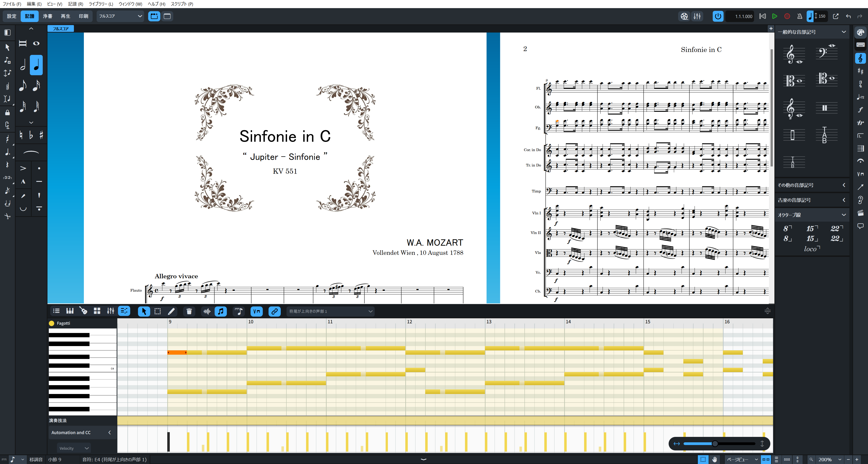Apply the accent articulation
The width and height of the screenshot is (868, 464).
(23, 168)
